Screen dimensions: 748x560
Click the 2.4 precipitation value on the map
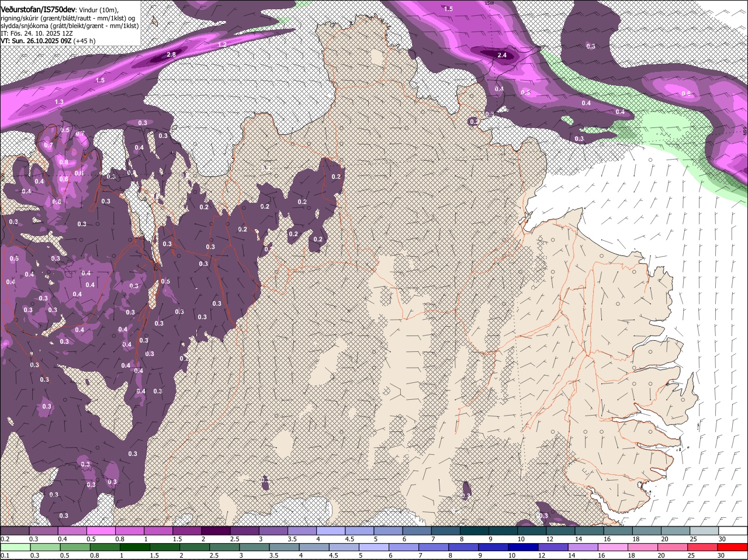click(502, 55)
